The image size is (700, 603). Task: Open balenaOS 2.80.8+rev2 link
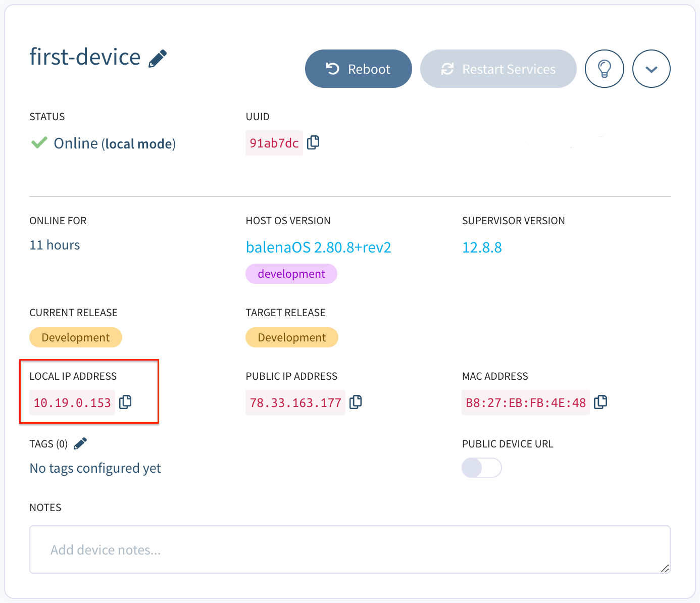pyautogui.click(x=318, y=247)
